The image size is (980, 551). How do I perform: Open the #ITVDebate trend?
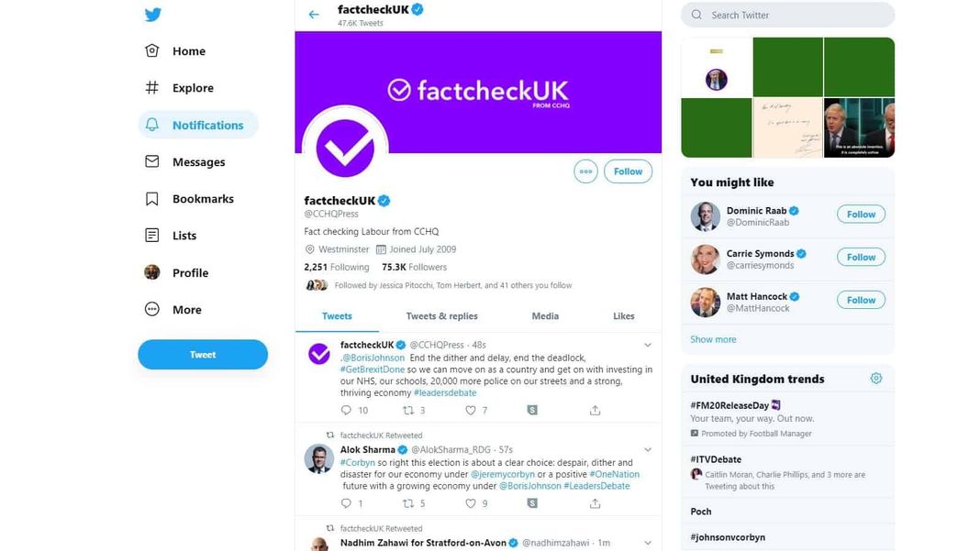click(x=715, y=458)
